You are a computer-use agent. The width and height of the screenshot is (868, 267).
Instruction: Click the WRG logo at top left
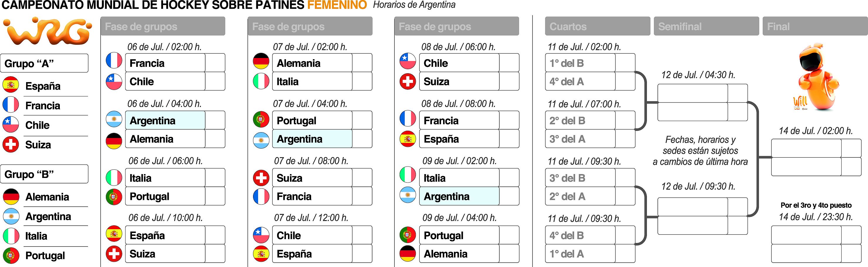(x=47, y=32)
